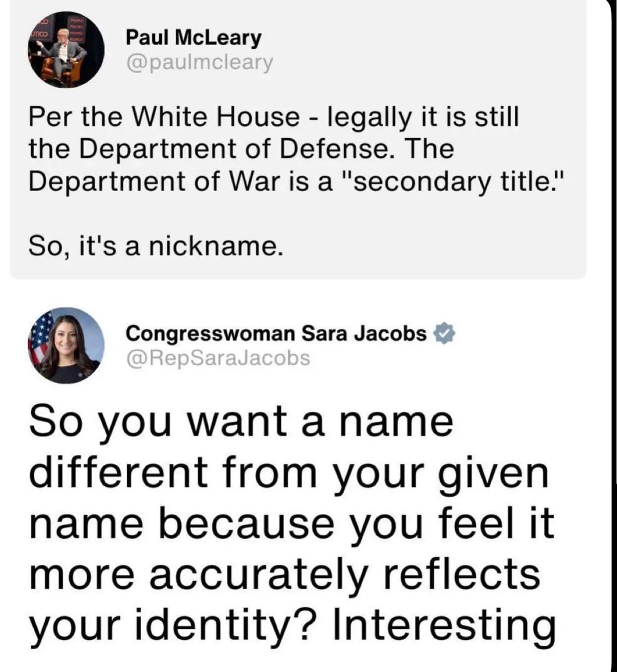Click the dark strip on the right edge
Image resolution: width=617 pixels, height=672 pixels.
tap(614, 336)
